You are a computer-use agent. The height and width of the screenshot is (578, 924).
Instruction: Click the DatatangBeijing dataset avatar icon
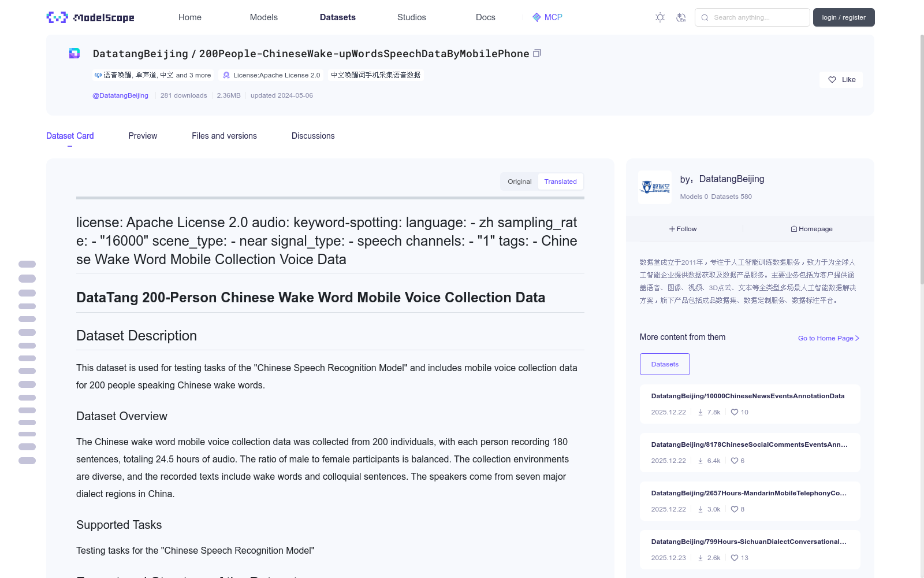74,53
